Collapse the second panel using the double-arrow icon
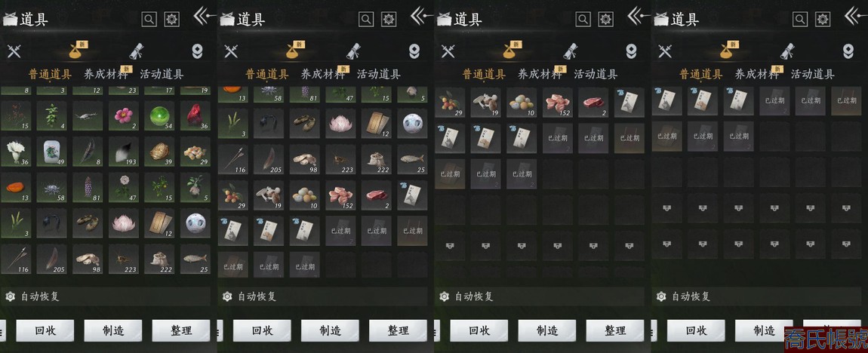868x353 pixels. tap(420, 16)
